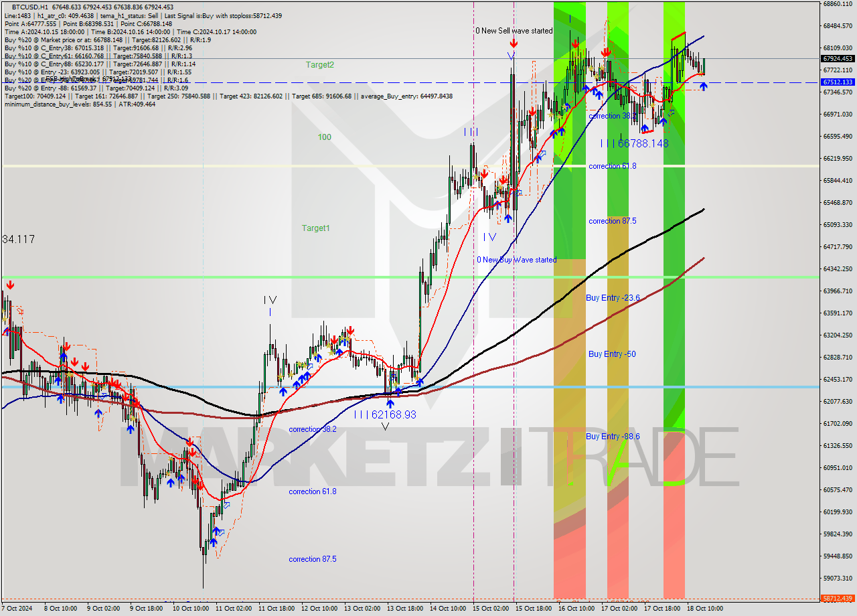Click the 34.117 value at left edge

(19, 239)
